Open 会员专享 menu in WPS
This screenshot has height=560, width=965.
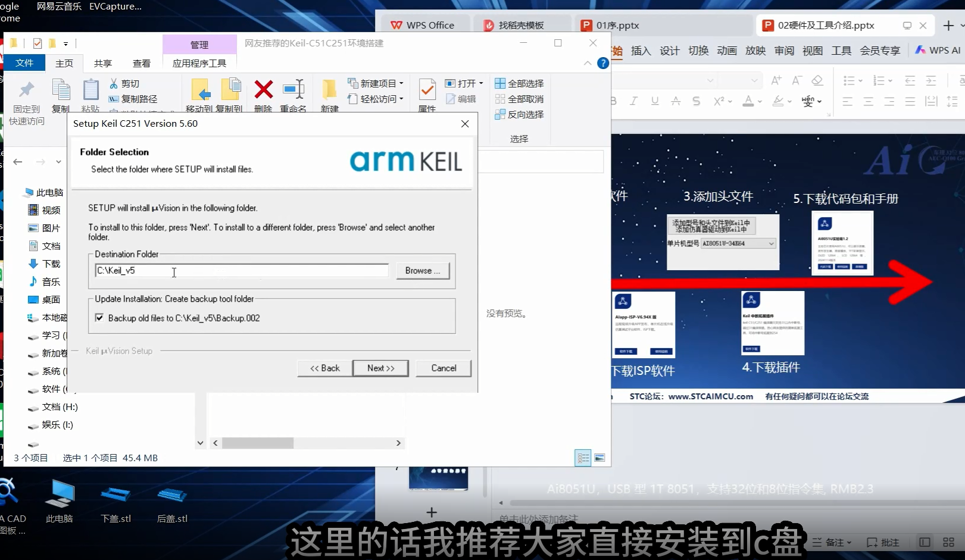tap(880, 51)
